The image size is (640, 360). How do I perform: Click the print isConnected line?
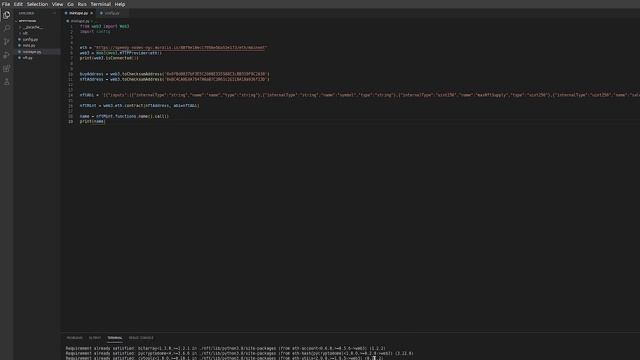(x=109, y=58)
